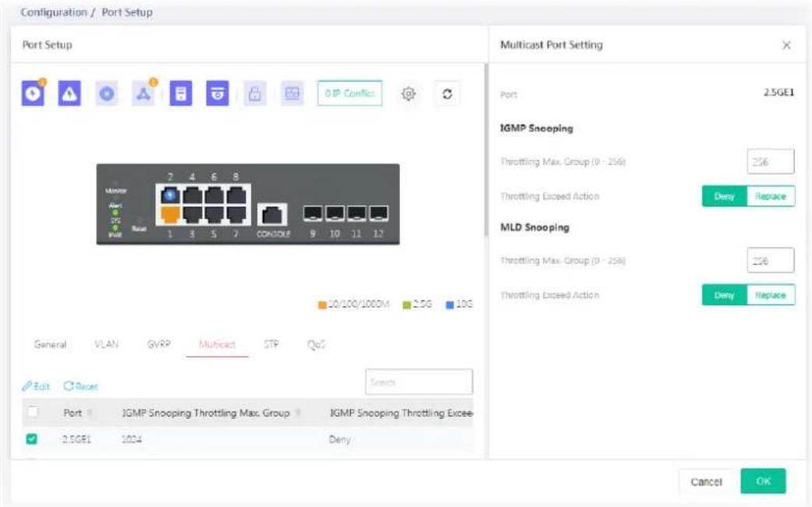
Task: Click the IGMP Throttling Max. Group input field
Action: coord(770,161)
